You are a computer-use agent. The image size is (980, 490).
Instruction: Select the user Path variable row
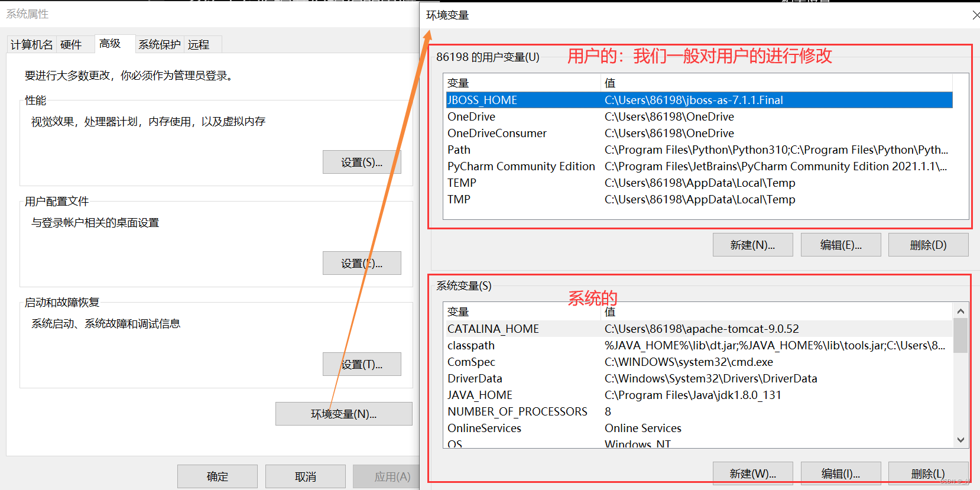point(699,150)
